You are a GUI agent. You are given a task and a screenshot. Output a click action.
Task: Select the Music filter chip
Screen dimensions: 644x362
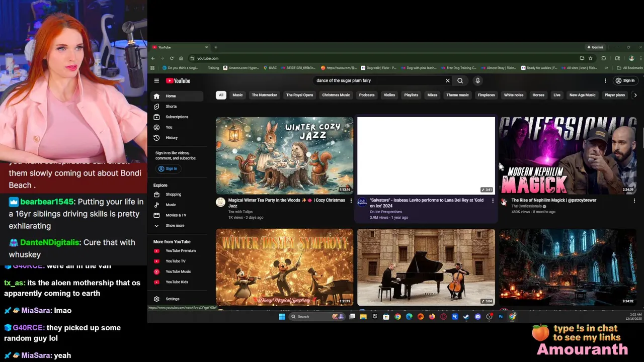tap(237, 95)
